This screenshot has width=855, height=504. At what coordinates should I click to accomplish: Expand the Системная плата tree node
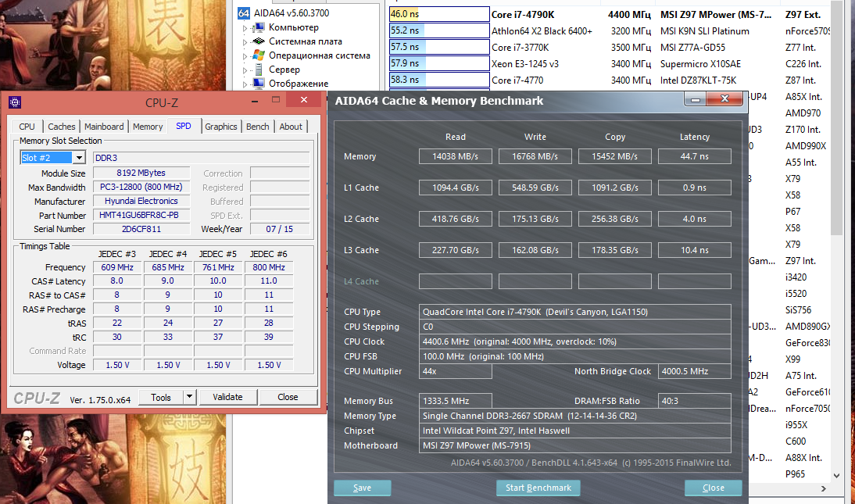pyautogui.click(x=245, y=41)
